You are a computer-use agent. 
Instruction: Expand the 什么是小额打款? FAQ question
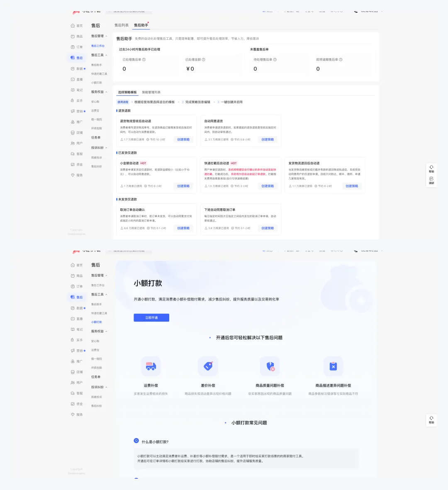point(155,442)
